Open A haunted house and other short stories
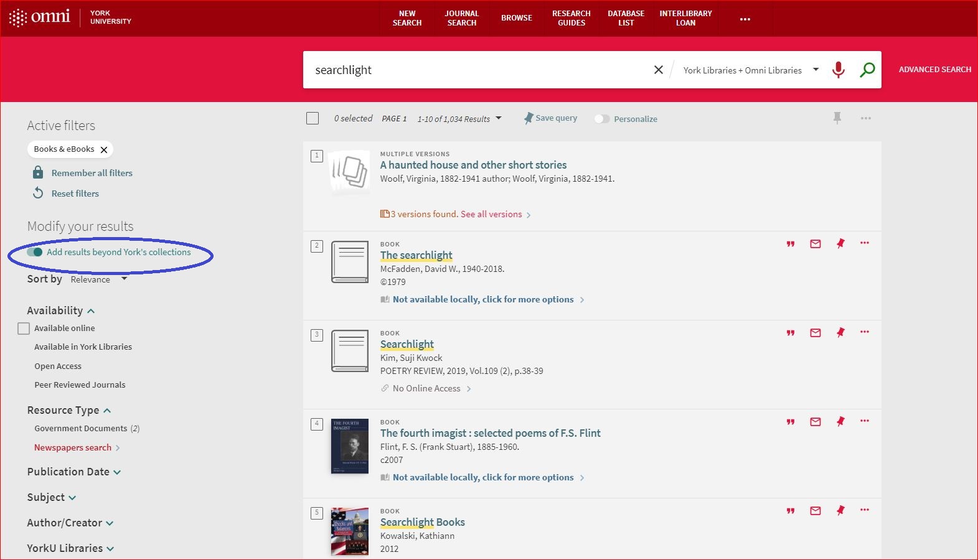 pos(473,165)
